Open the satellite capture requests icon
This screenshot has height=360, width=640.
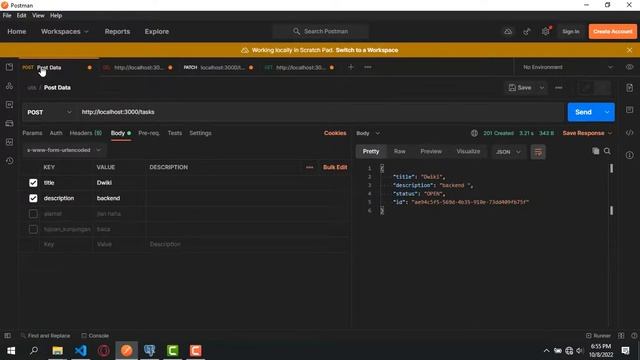(527, 31)
